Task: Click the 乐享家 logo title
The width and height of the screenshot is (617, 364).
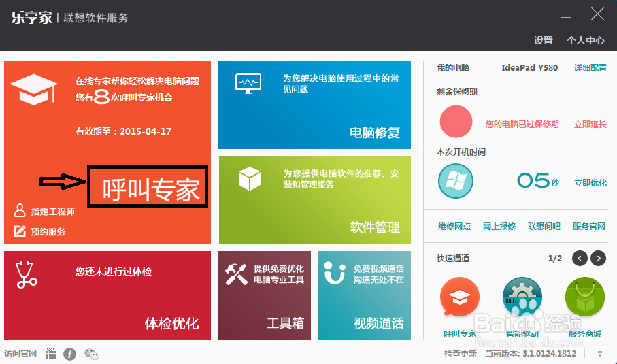Action: pos(31,18)
